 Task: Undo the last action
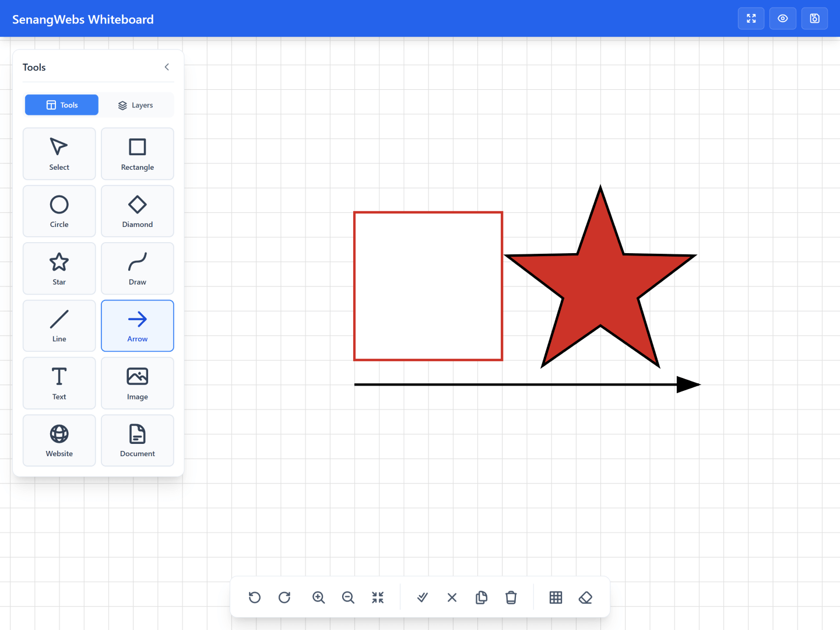[255, 597]
